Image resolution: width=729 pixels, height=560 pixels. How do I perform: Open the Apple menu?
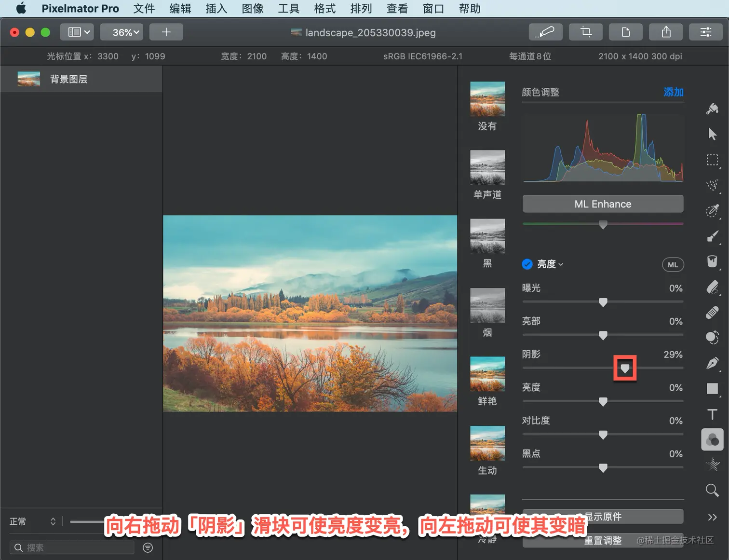pos(21,8)
